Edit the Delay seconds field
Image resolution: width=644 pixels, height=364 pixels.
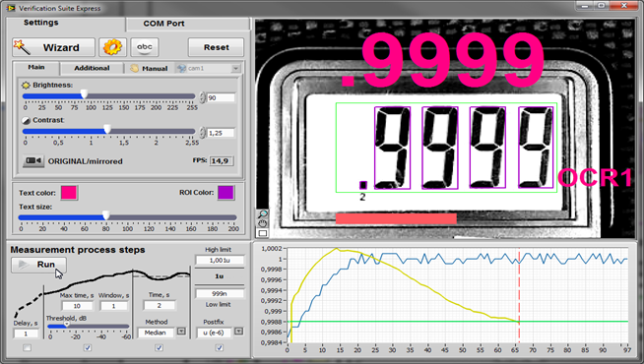click(26, 334)
